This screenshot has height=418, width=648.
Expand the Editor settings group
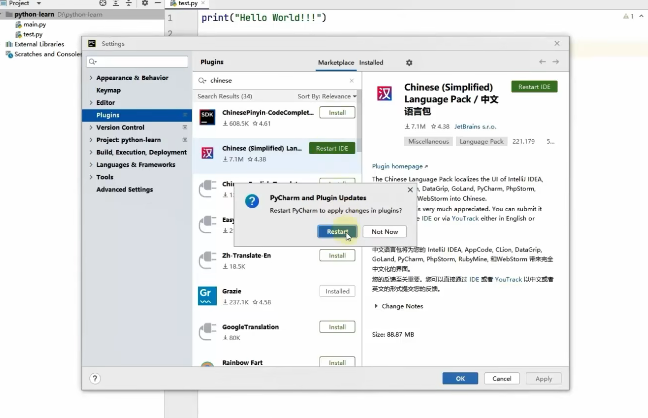click(x=91, y=103)
